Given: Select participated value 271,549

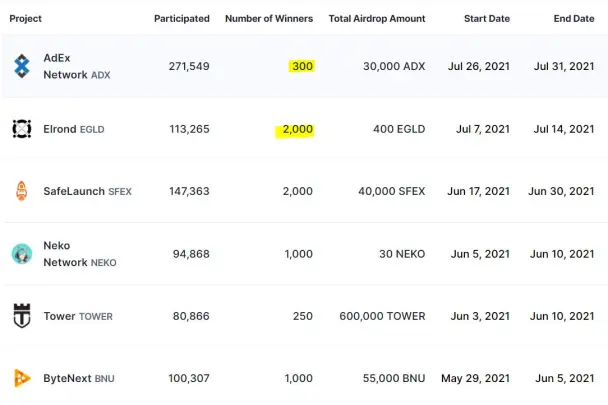Looking at the screenshot, I should point(189,66).
